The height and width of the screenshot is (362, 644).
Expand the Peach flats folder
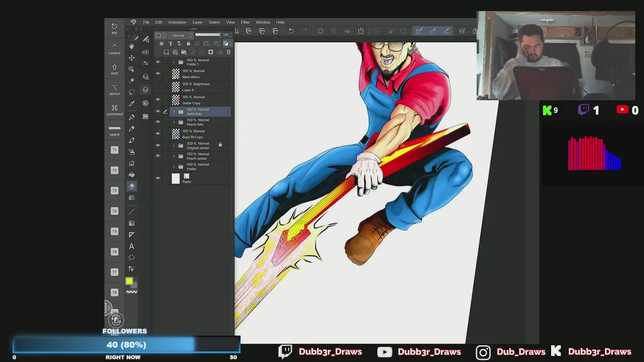(x=174, y=122)
